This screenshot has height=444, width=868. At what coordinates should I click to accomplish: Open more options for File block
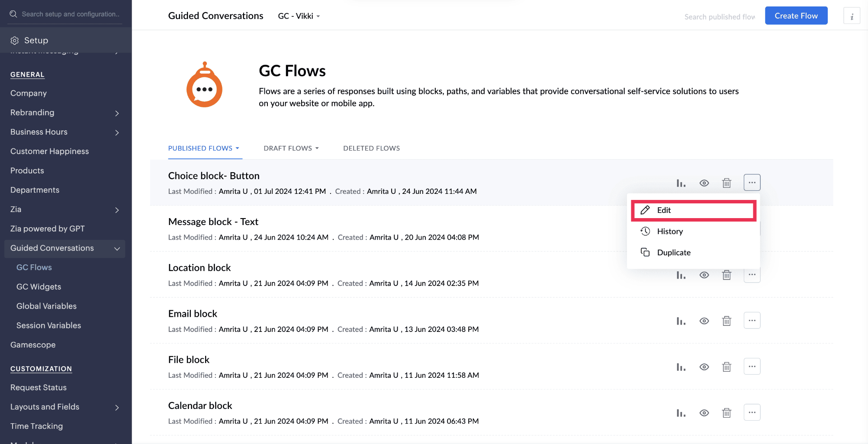tap(752, 367)
